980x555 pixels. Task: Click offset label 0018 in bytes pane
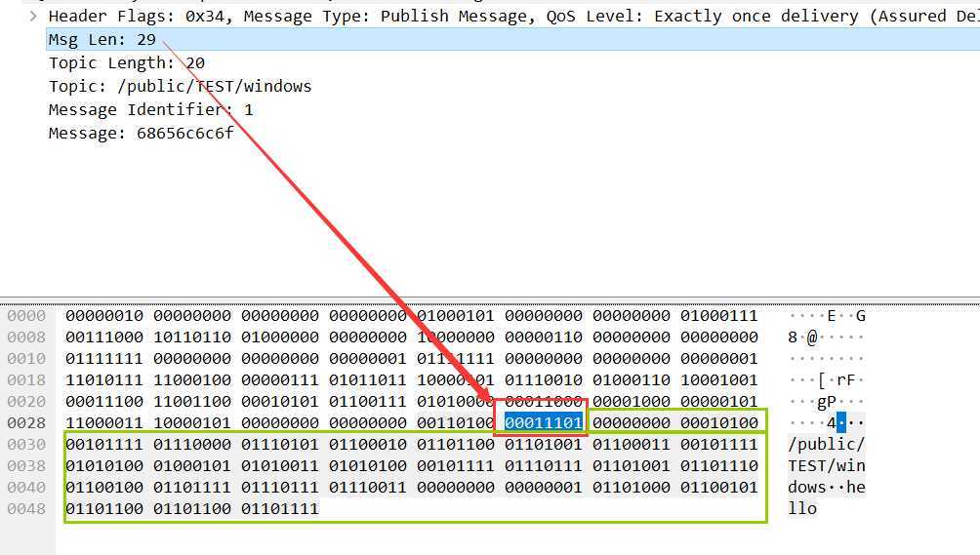[26, 379]
